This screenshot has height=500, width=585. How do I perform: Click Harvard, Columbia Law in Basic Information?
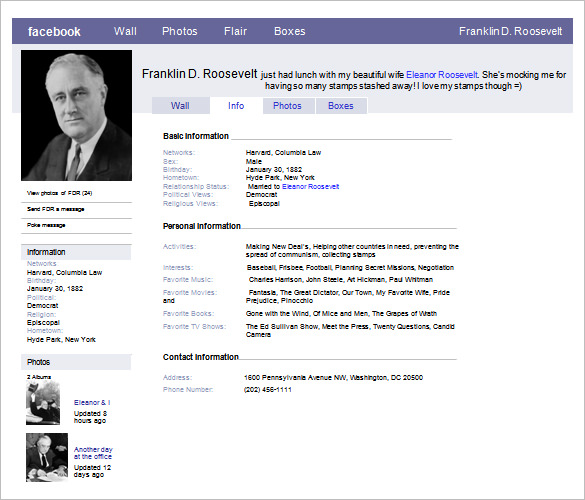click(x=283, y=152)
